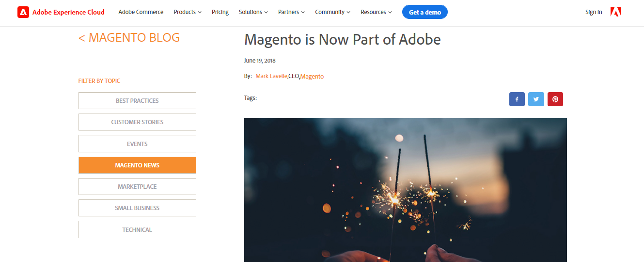
Task: Share article on Twitter
Action: 536,99
